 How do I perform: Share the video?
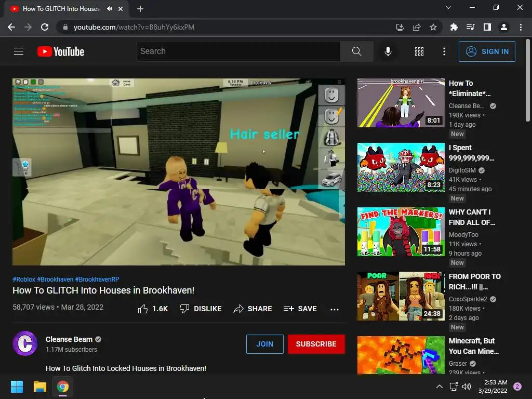point(253,309)
